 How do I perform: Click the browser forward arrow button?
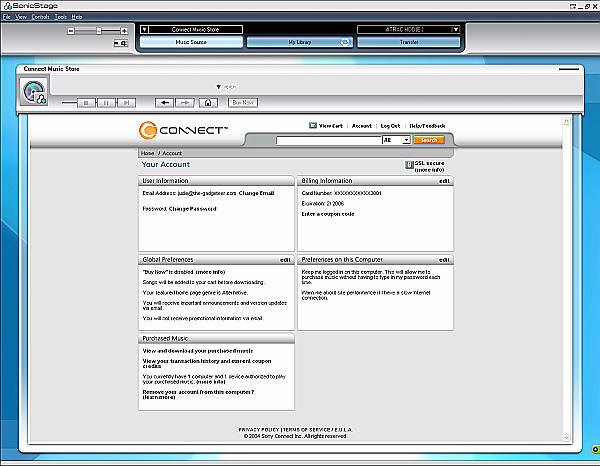(x=184, y=102)
